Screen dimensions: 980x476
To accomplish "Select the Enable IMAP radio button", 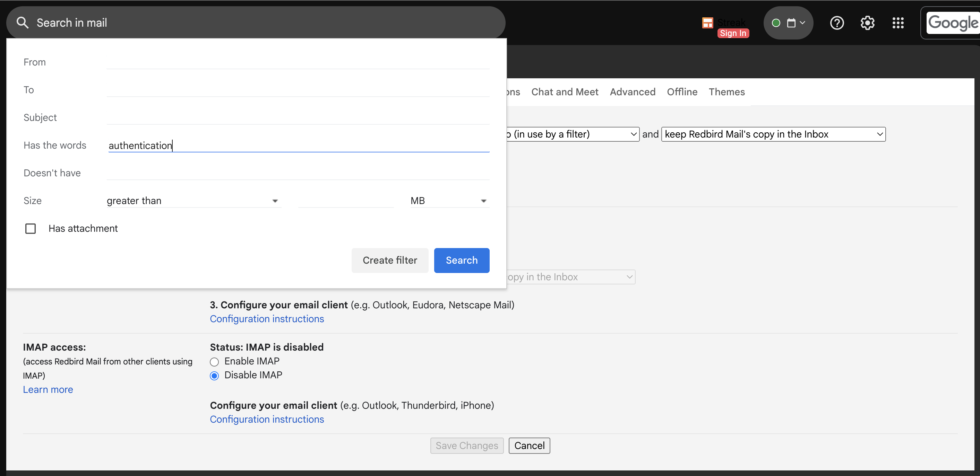I will click(214, 362).
